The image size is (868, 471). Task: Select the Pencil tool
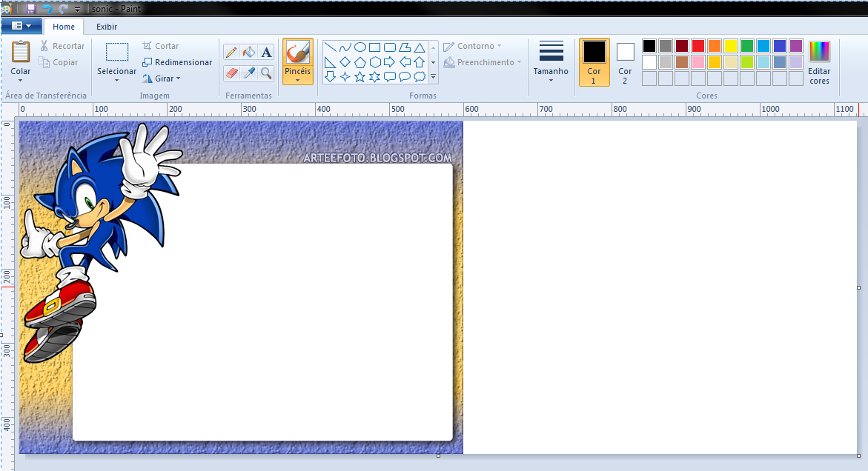231,52
